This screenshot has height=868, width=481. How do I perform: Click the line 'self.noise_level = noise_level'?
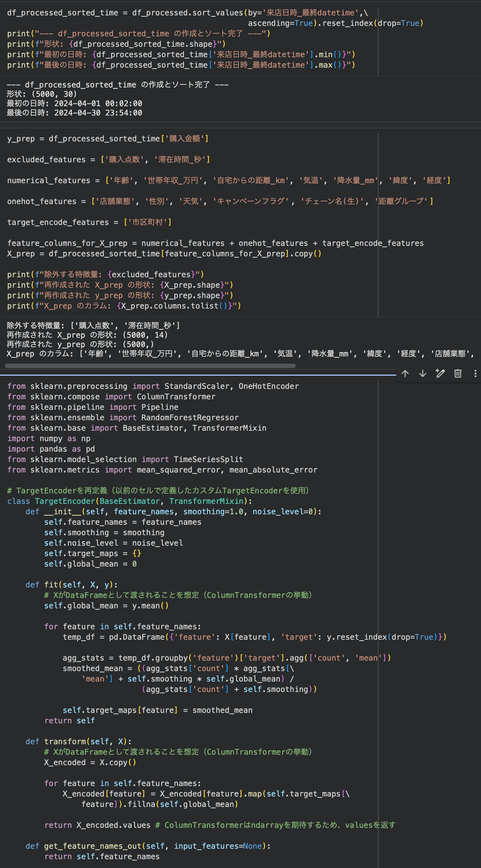114,543
